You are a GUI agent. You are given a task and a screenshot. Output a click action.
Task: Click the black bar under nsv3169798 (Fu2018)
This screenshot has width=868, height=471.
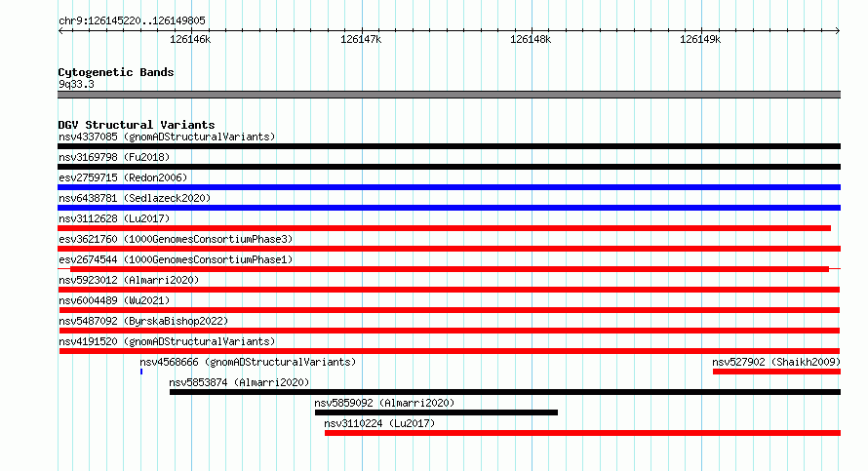pyautogui.click(x=449, y=167)
